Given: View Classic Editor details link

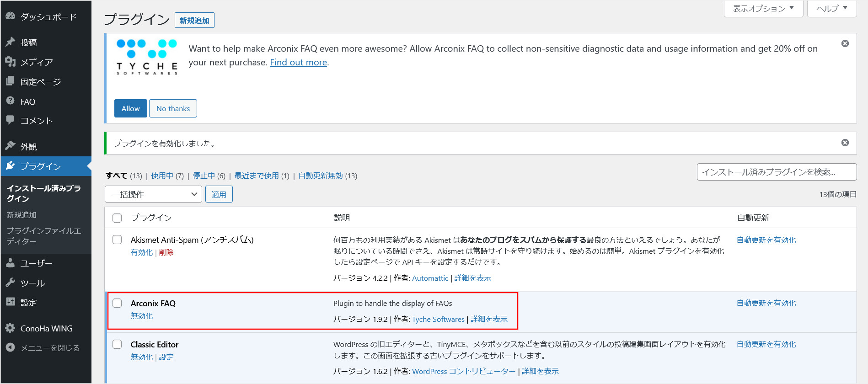Looking at the screenshot, I should (540, 371).
